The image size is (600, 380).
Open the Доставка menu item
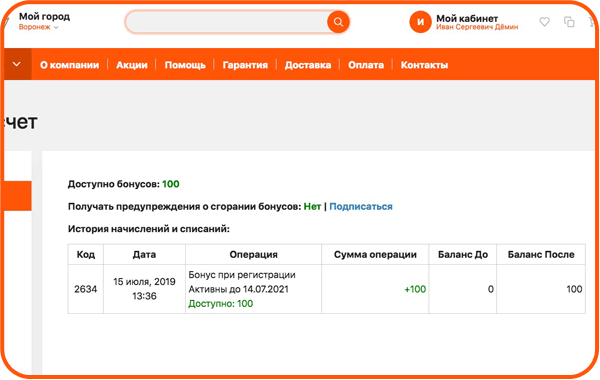308,65
